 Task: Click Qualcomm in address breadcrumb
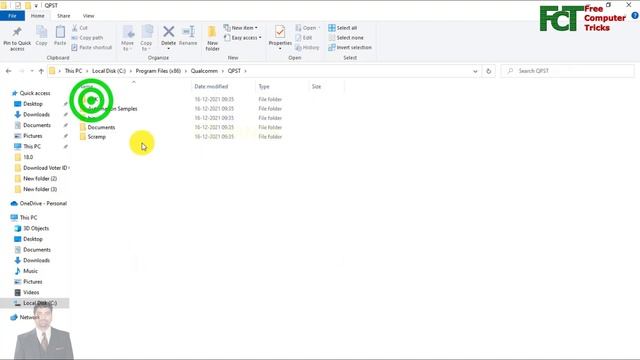pos(204,71)
